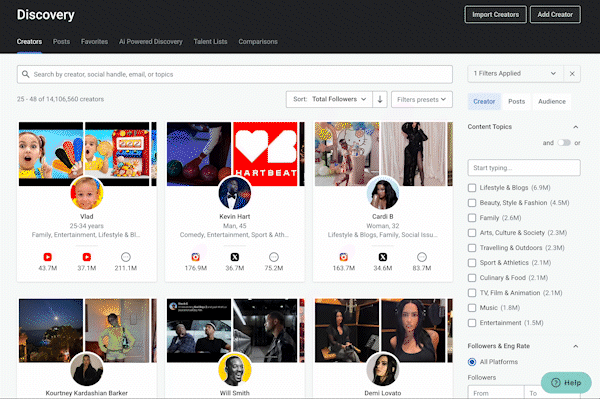The image size is (600, 400).
Task: Focus the Followers From field
Action: coord(496,393)
